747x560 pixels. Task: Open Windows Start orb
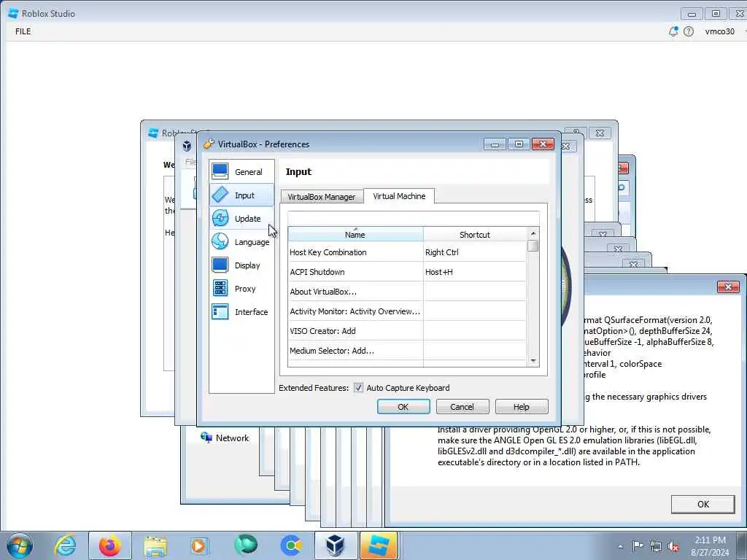(x=20, y=545)
